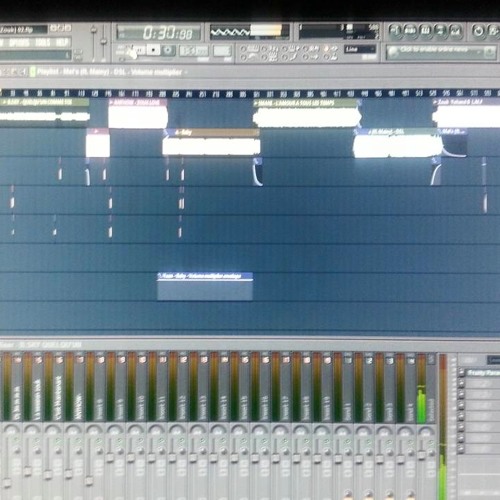Toggle the second effect slot enable LED
The image size is (500, 500).
point(461,384)
